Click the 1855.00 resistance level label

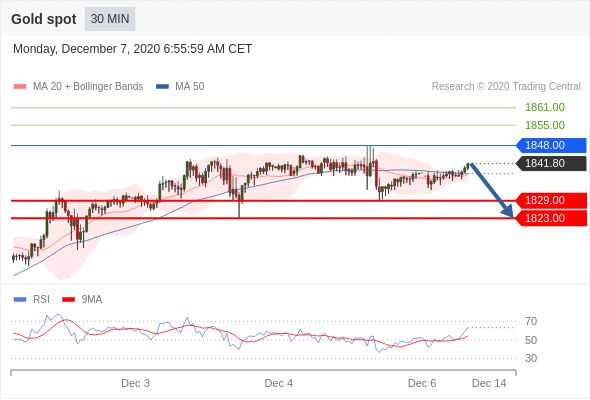pos(545,125)
